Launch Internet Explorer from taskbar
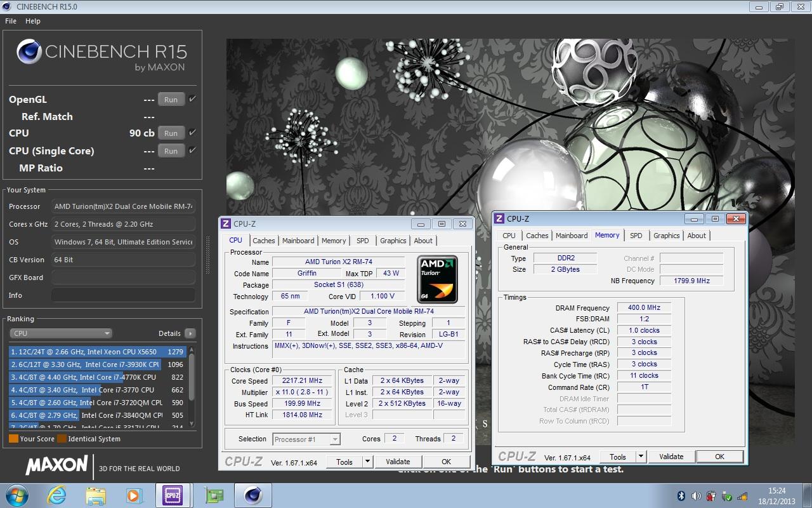Image resolution: width=812 pixels, height=508 pixels. 57,495
